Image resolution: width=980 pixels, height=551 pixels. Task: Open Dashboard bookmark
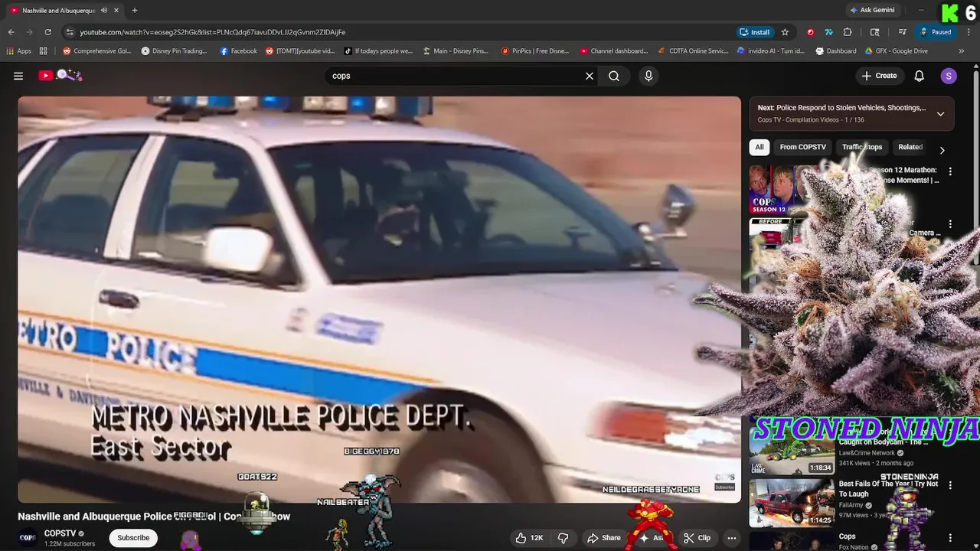point(836,51)
